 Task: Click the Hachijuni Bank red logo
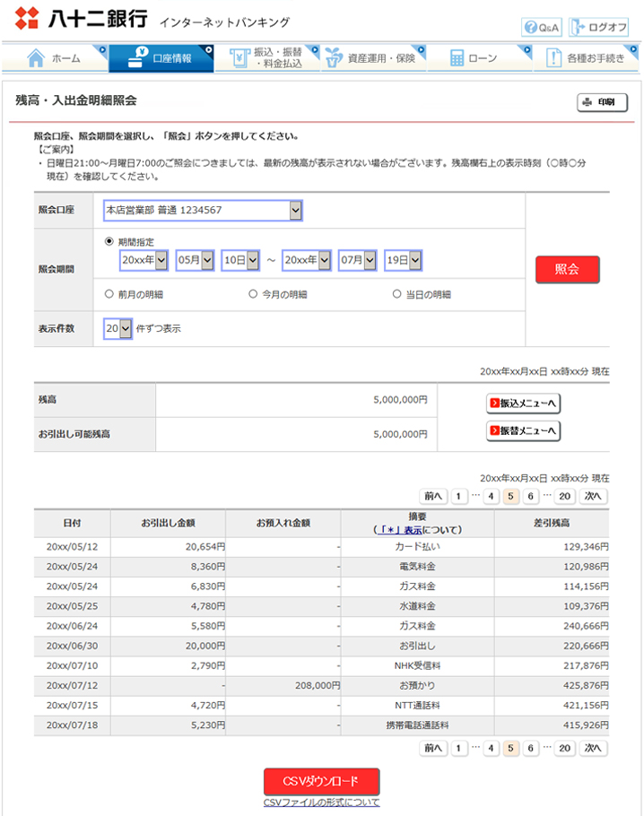[x=27, y=18]
